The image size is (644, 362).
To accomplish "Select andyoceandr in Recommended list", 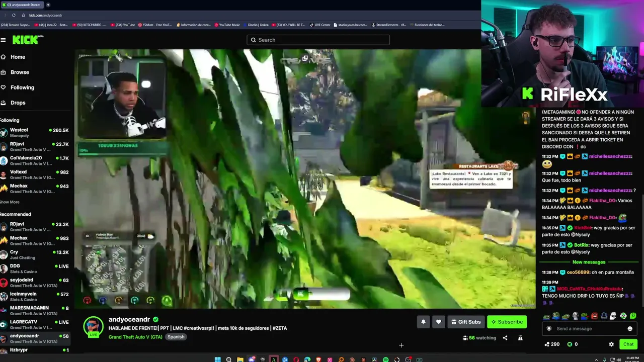I will coord(34,338).
